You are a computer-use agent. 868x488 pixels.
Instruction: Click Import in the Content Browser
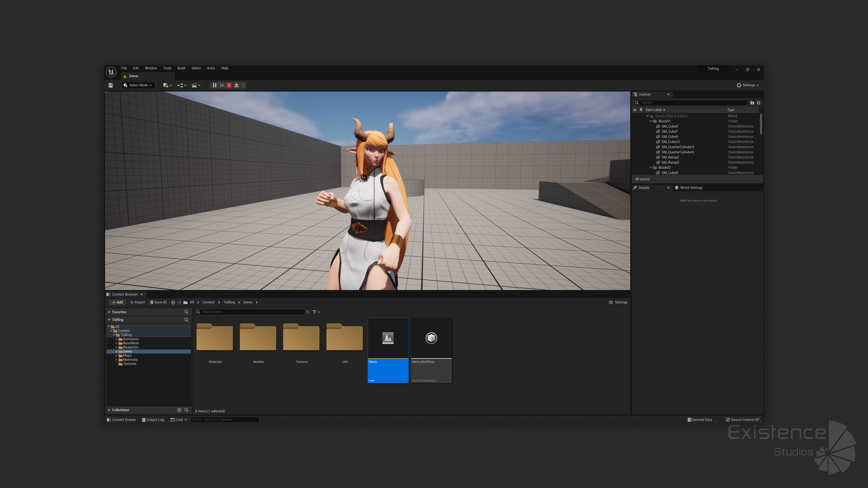137,303
